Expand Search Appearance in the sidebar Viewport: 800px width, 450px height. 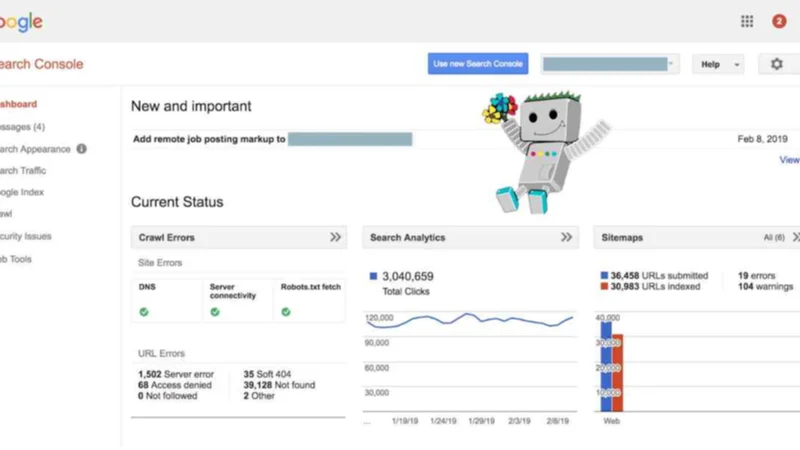point(35,149)
